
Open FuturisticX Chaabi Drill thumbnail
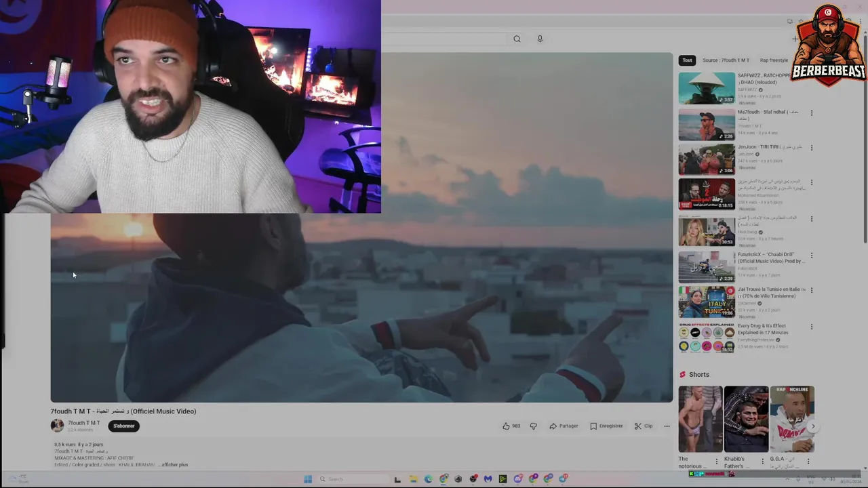click(x=707, y=266)
